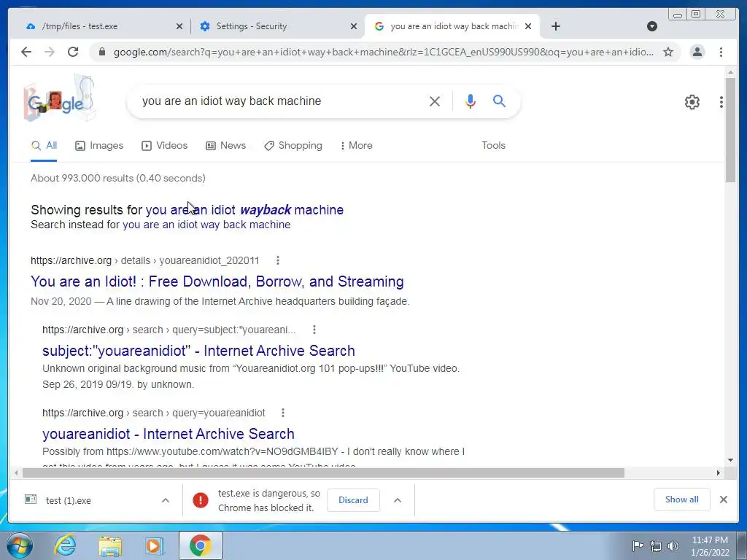Search instead for original query link
747x560 pixels.
[206, 225]
